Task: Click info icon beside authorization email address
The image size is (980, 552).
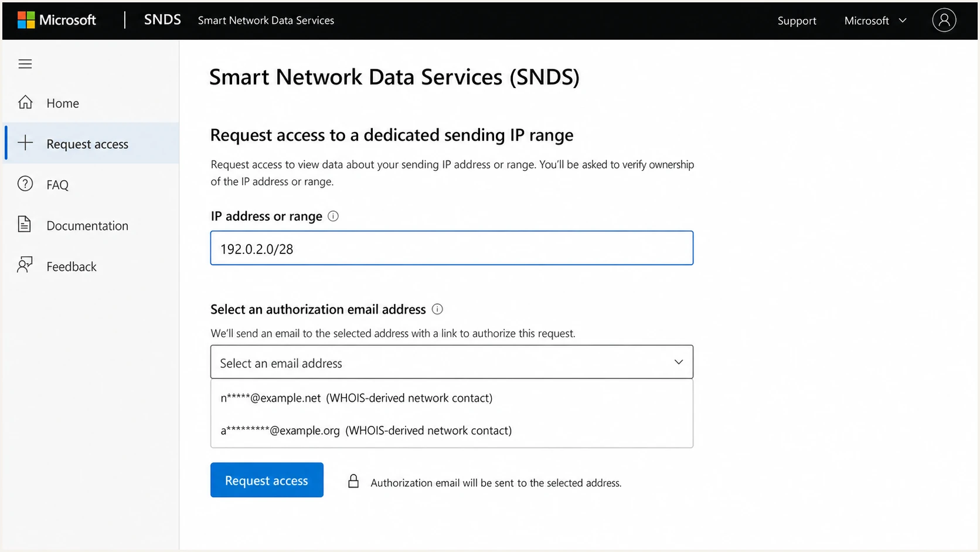Action: 437,309
